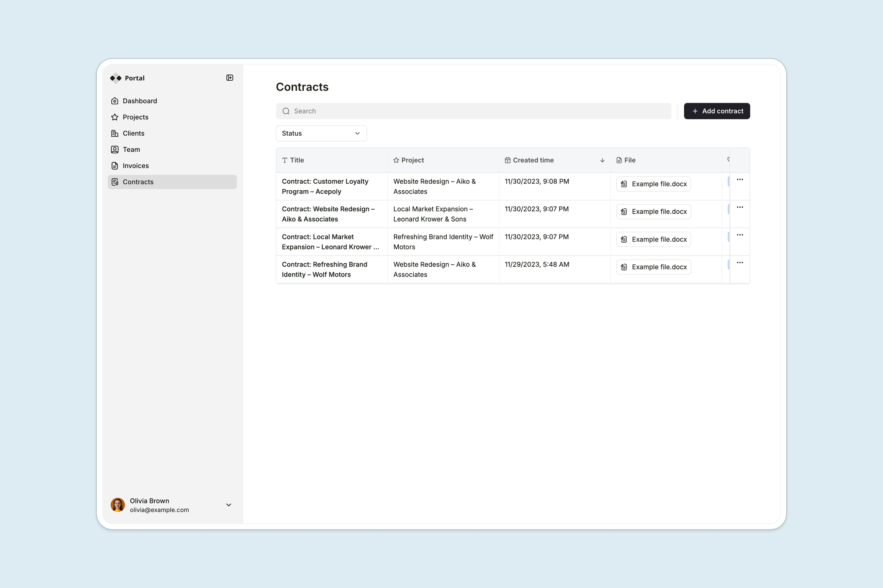Expand the Olivia Brown profile menu
Screen dimensions: 883x588
[229, 505]
